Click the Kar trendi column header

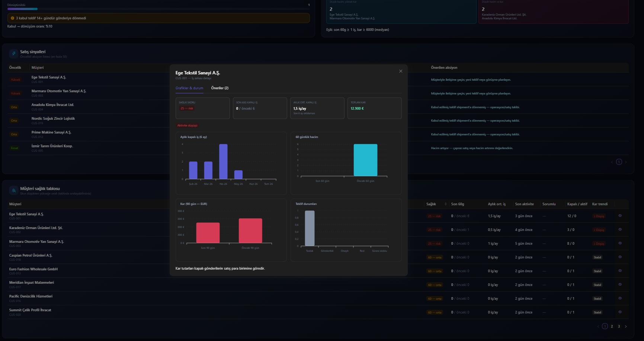point(600,204)
